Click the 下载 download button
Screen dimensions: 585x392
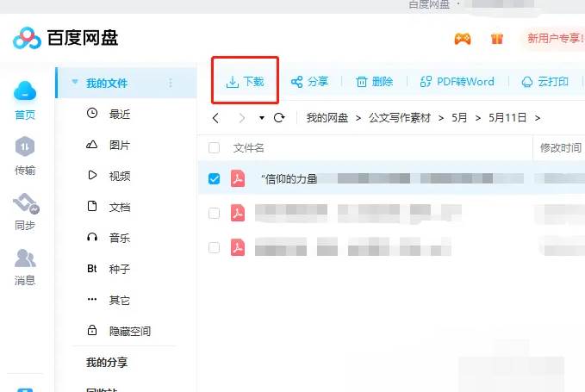coord(245,81)
